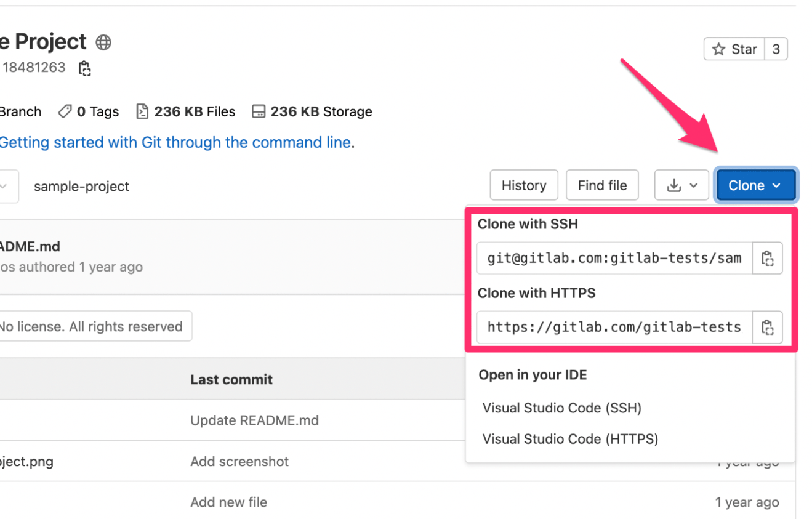The height and width of the screenshot is (519, 812).
Task: Click the tags icon showing 0 Tags
Action: pos(65,111)
